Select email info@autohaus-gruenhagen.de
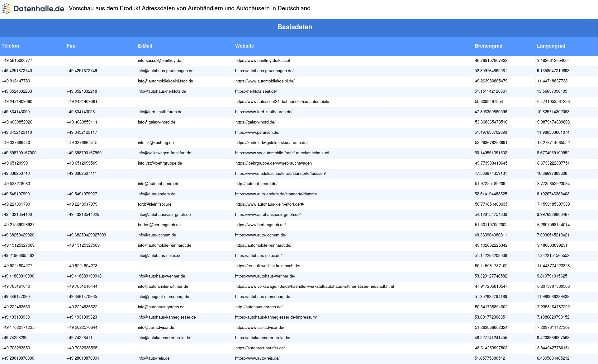Viewport: 598px width, 364px height. point(165,71)
